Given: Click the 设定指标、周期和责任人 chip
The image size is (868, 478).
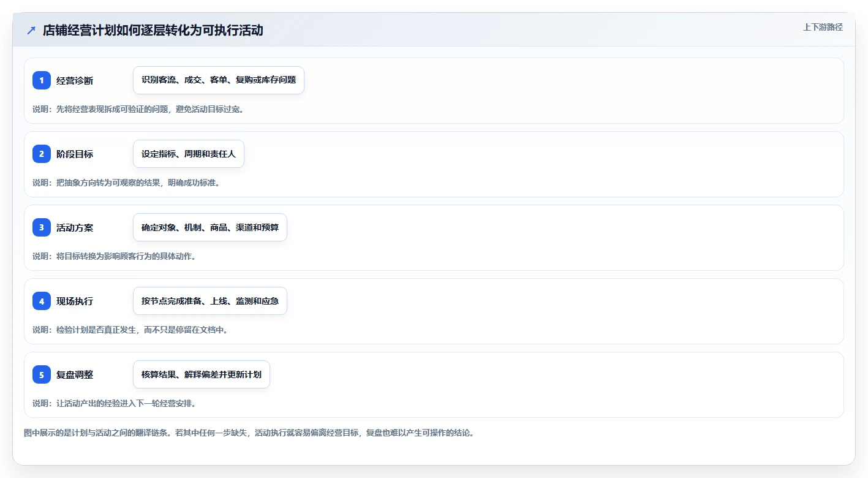Looking at the screenshot, I should click(189, 154).
